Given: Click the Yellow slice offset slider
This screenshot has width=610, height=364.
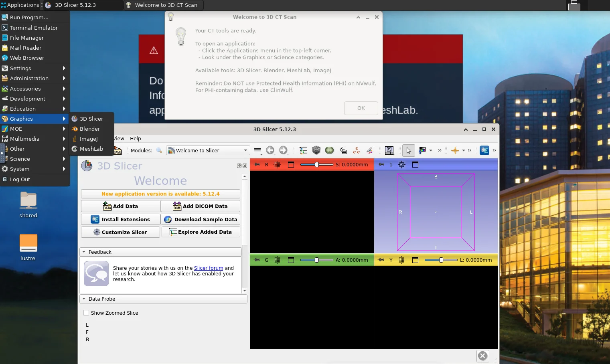Looking at the screenshot, I should (441, 260).
